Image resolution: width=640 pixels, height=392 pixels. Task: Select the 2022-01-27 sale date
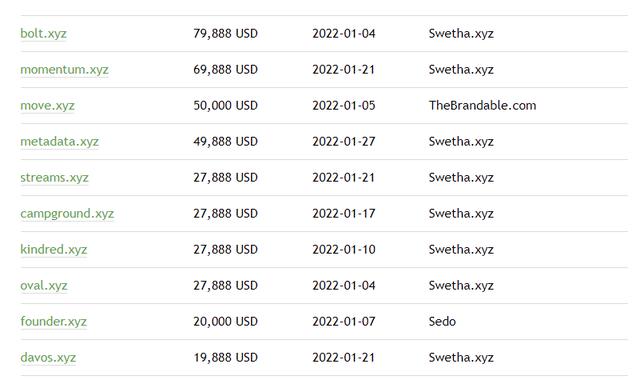tap(344, 141)
